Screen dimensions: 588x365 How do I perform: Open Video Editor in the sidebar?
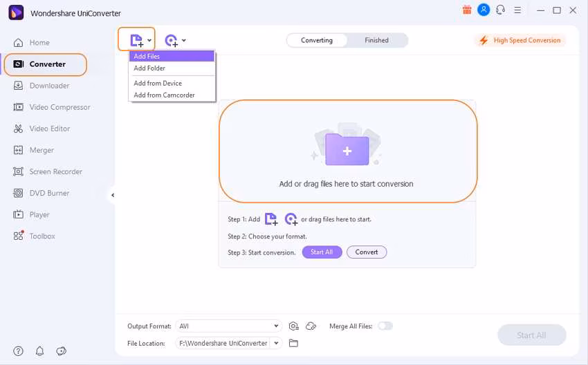click(x=42, y=129)
